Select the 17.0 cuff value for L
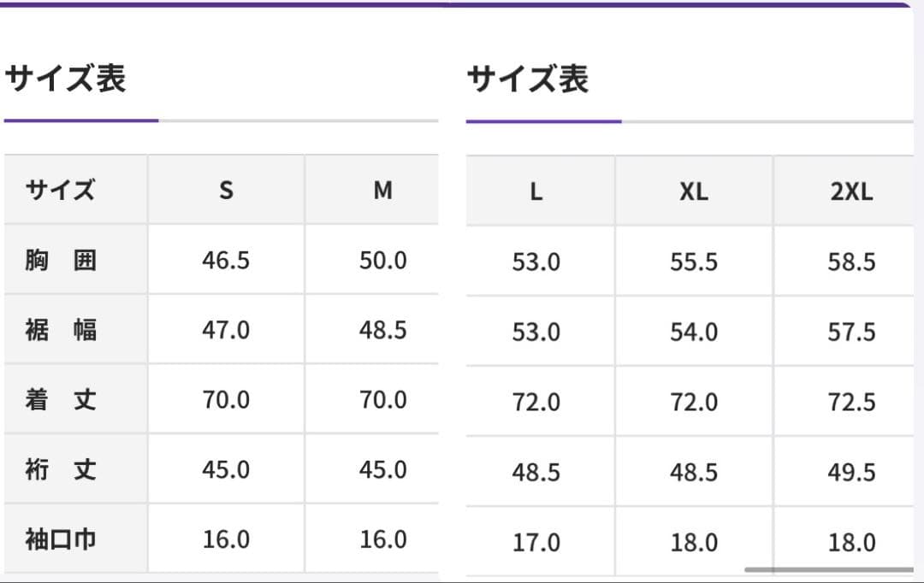924x583 pixels. click(x=536, y=542)
